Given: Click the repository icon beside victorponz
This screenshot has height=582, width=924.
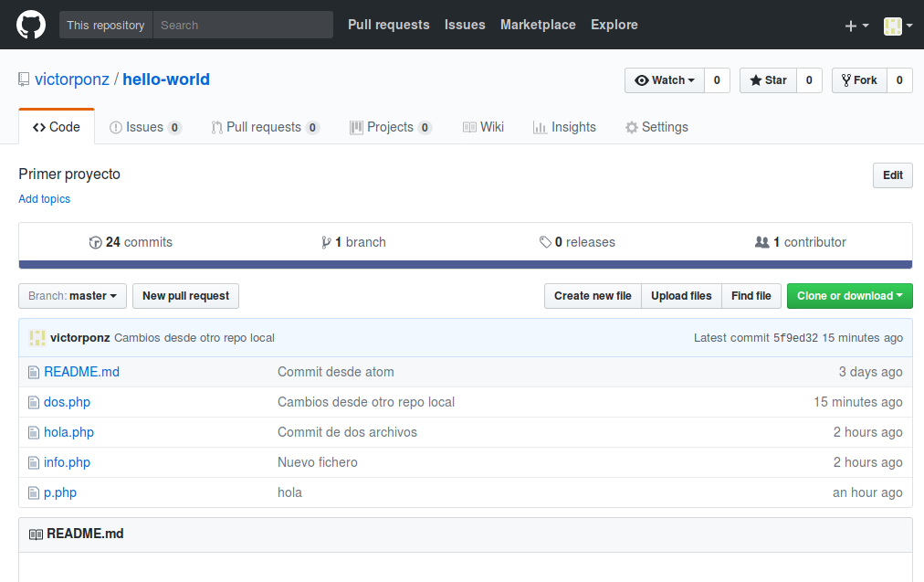Looking at the screenshot, I should point(23,79).
